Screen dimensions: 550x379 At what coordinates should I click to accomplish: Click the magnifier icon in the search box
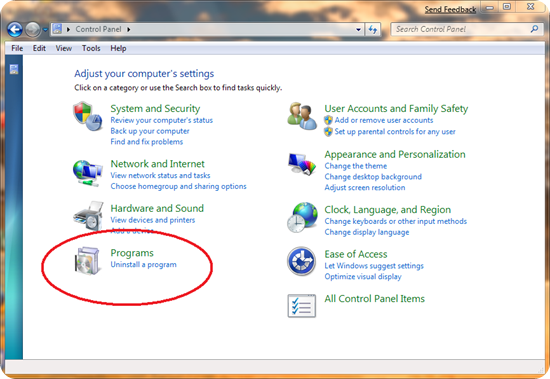(534, 29)
